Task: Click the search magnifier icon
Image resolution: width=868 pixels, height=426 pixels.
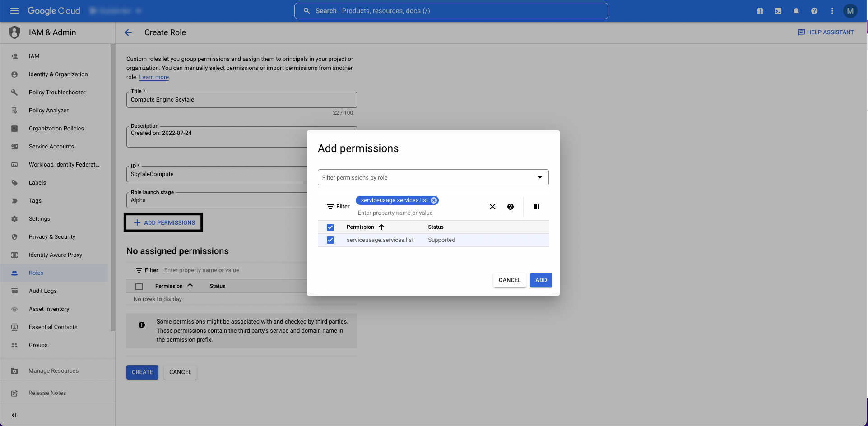Action: pyautogui.click(x=306, y=11)
